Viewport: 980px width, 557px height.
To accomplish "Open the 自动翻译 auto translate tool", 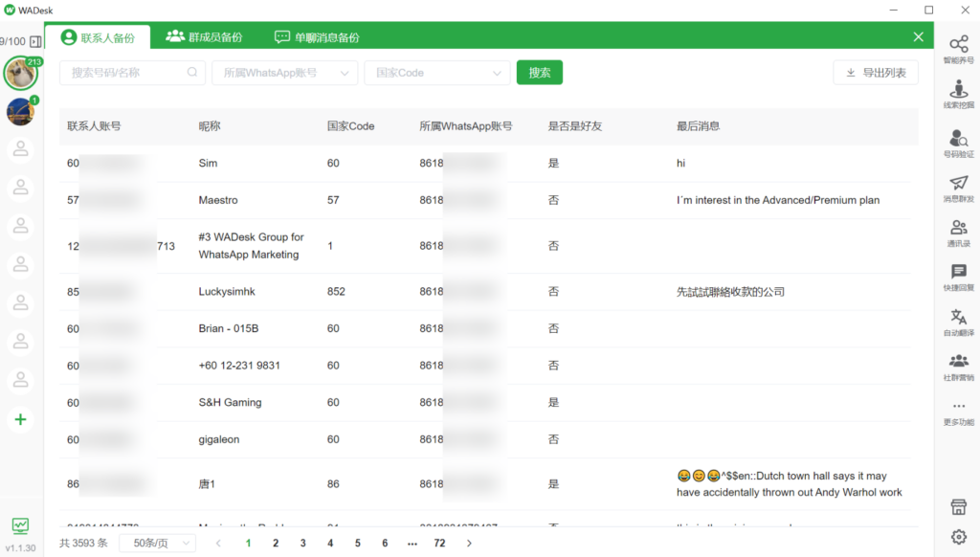I will point(958,322).
